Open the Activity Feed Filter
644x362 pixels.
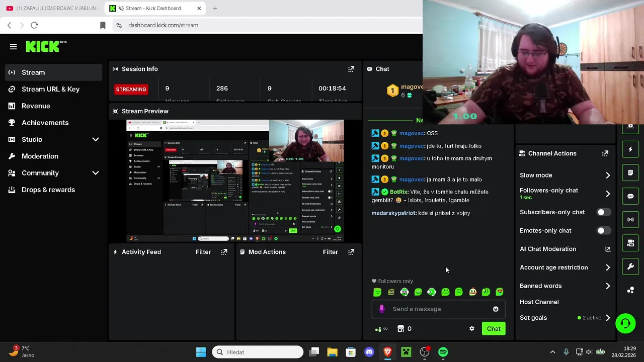coord(203,252)
